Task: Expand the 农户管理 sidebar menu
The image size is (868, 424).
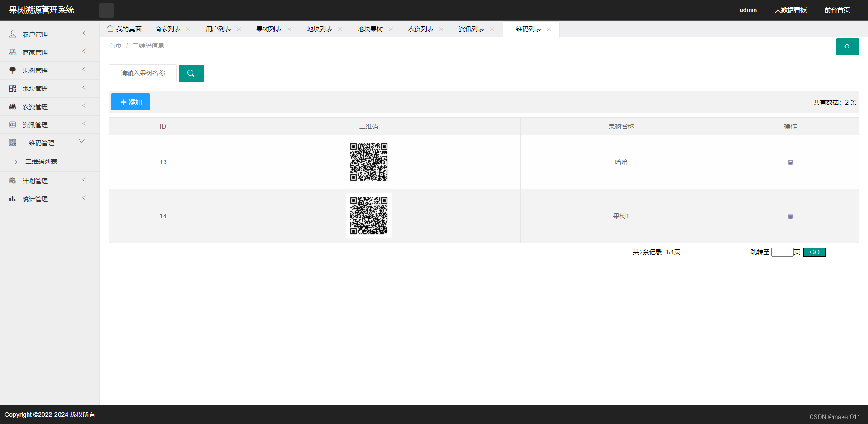Action: (x=50, y=34)
